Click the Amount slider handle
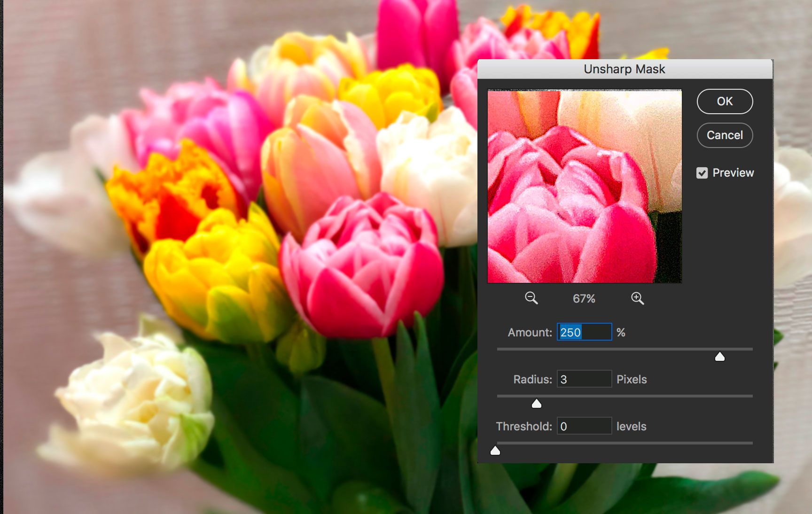Viewport: 812px width, 514px height. click(719, 356)
